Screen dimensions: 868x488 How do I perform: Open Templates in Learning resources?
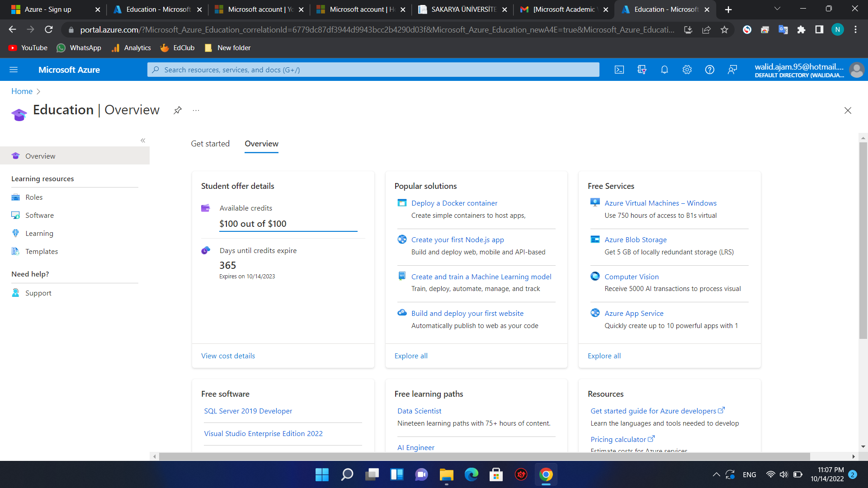(42, 252)
